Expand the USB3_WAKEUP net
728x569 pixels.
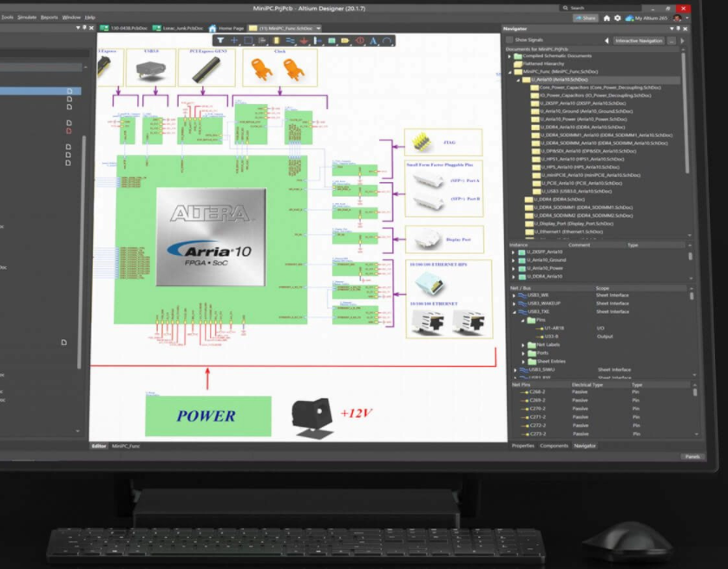point(514,304)
